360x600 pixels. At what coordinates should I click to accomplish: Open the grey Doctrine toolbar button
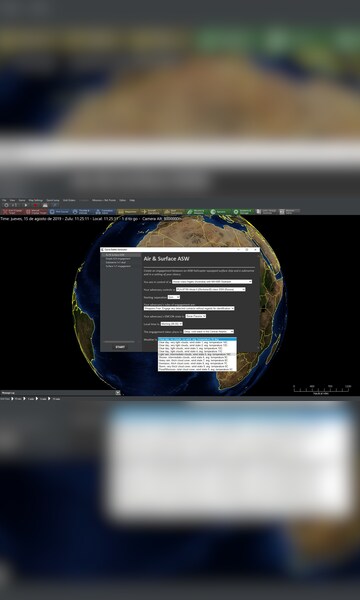(x=267, y=212)
